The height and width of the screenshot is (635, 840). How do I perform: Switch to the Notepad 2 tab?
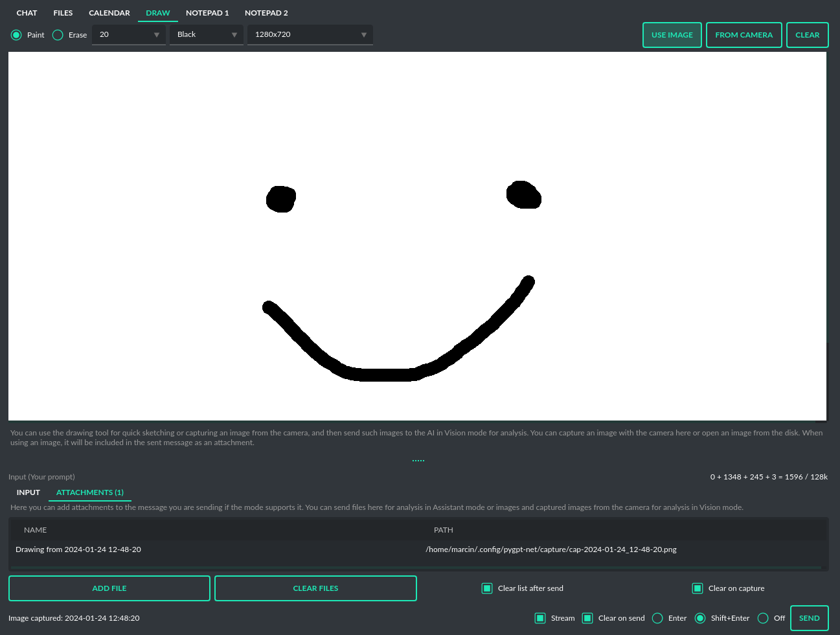pos(266,13)
